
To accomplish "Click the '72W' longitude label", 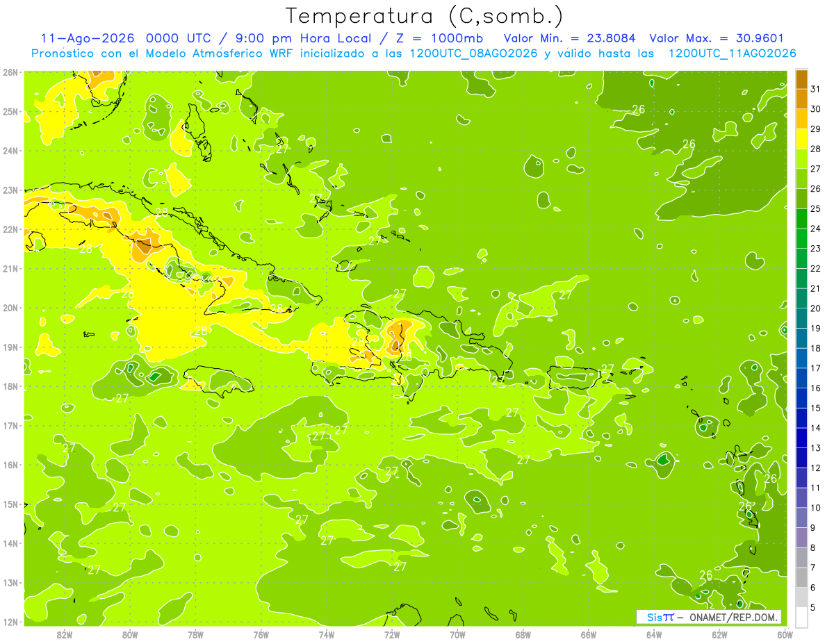I will pos(392,634).
